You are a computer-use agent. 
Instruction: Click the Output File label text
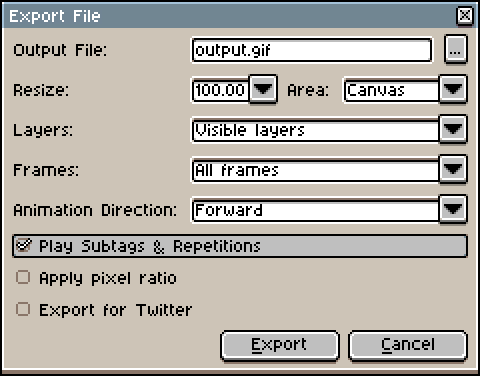point(60,50)
